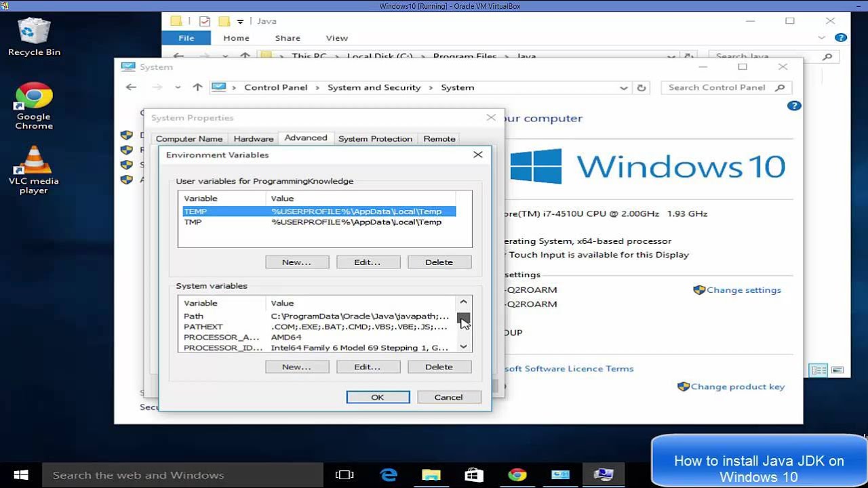Click New Folder icon in Java quick access toolbar

coord(224,21)
